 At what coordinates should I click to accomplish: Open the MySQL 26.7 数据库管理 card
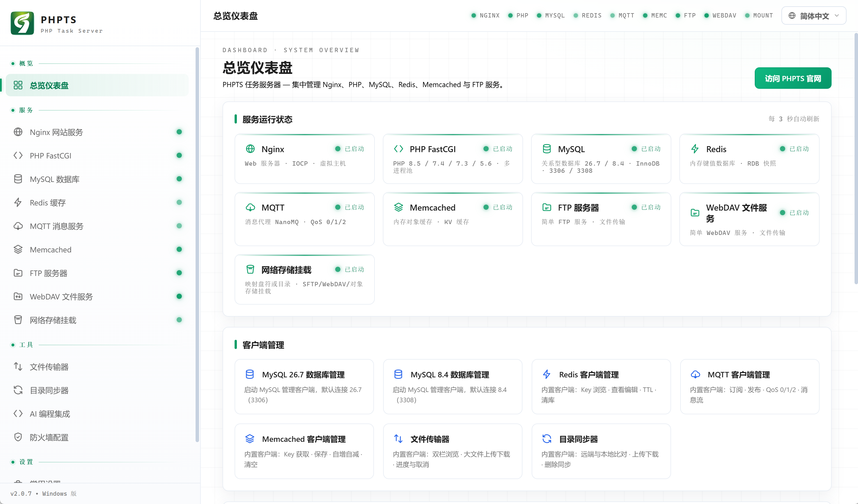pyautogui.click(x=304, y=387)
